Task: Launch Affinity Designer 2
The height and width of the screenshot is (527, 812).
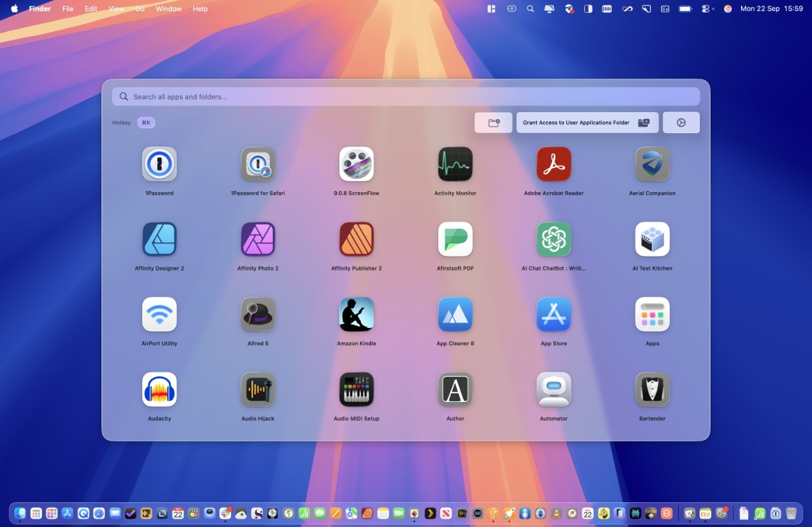Action: (x=159, y=239)
